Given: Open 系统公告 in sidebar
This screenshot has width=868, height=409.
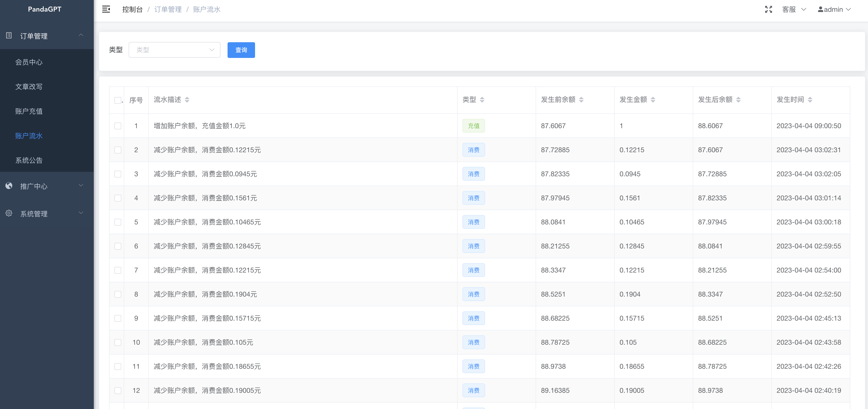Looking at the screenshot, I should [29, 160].
